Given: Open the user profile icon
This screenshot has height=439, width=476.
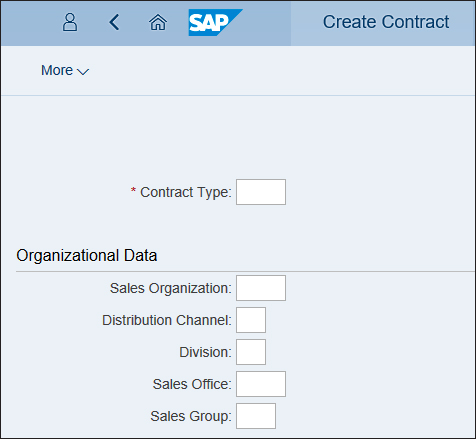Looking at the screenshot, I should coord(70,22).
